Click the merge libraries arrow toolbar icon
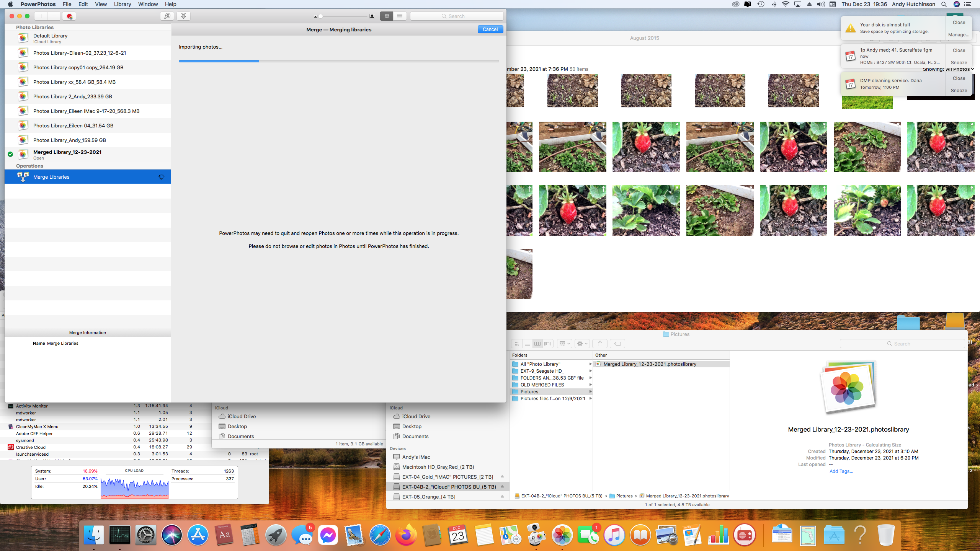Image resolution: width=980 pixels, height=551 pixels. point(184,16)
